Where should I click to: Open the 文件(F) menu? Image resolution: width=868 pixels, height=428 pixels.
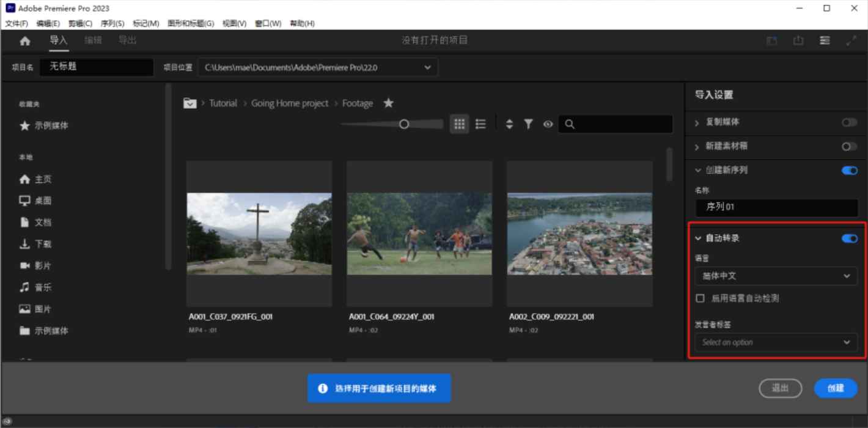15,23
